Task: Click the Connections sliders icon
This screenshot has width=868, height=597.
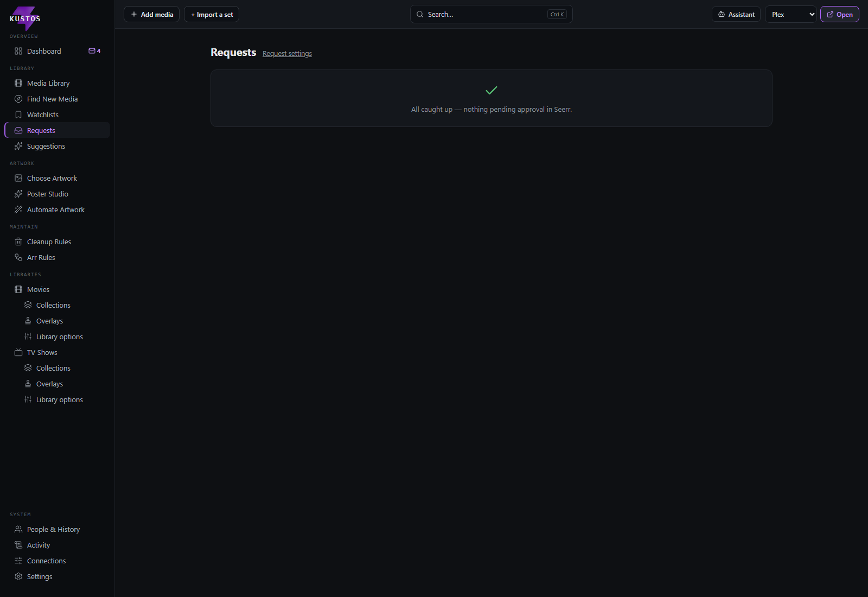Action: pyautogui.click(x=18, y=561)
